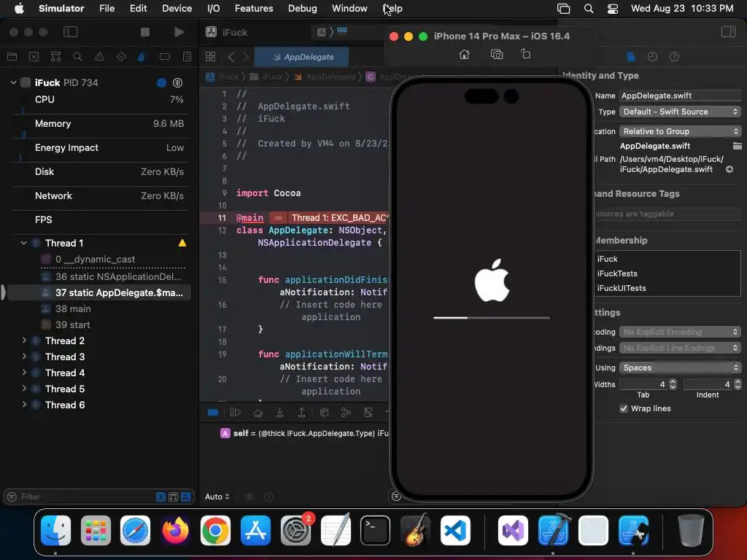Click the related items grid icon in editor
Screen dimensions: 747x560
click(210, 57)
